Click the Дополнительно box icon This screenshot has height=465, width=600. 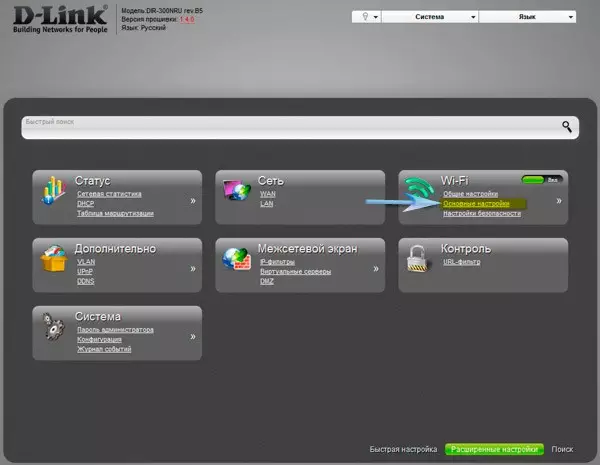click(x=54, y=258)
